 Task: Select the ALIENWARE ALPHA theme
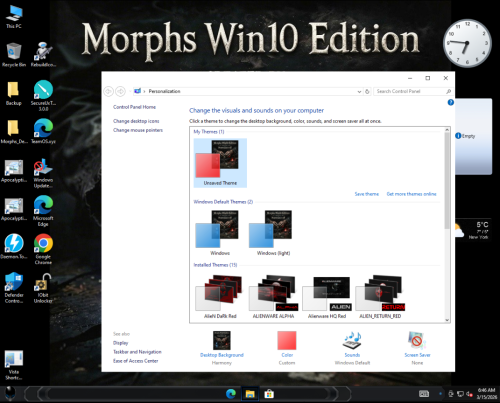[x=273, y=297]
